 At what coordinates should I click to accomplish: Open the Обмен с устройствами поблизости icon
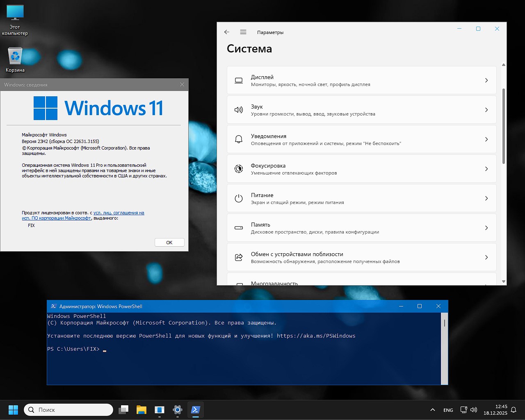pyautogui.click(x=239, y=257)
